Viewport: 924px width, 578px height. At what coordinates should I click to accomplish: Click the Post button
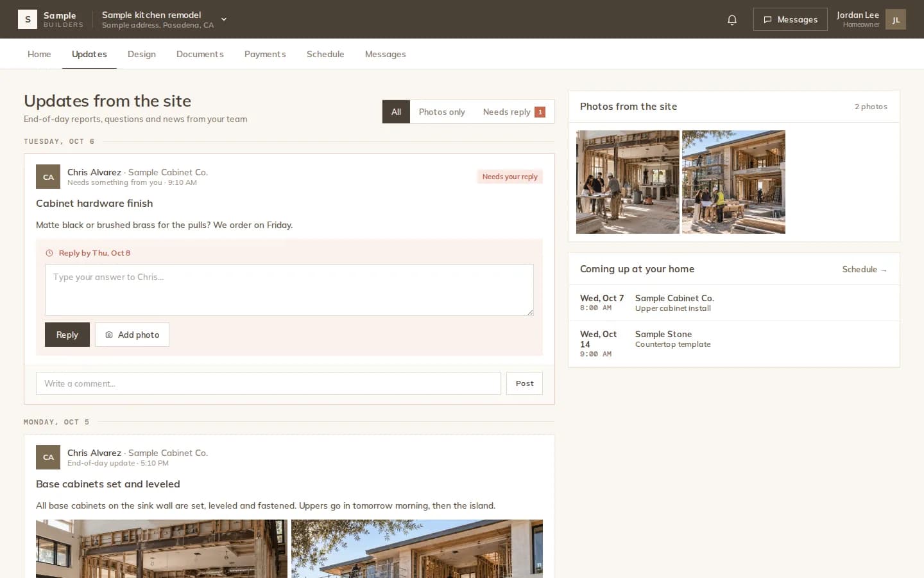(x=524, y=383)
